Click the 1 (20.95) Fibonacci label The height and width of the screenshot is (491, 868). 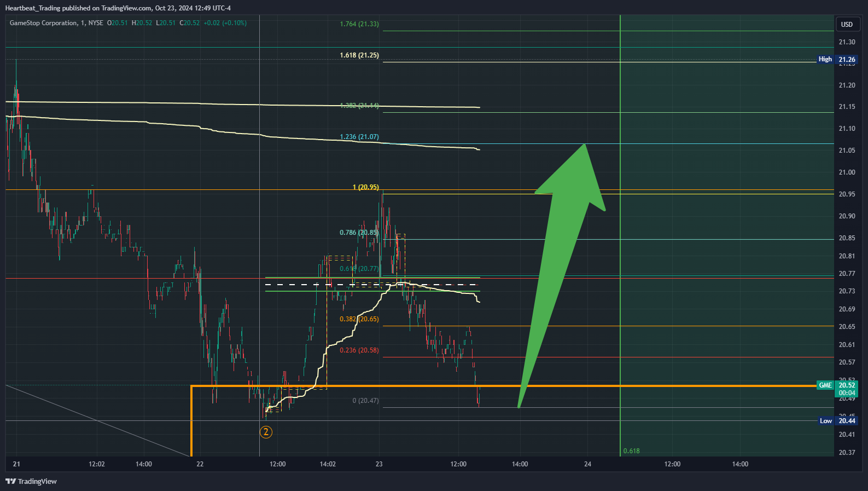coord(366,187)
